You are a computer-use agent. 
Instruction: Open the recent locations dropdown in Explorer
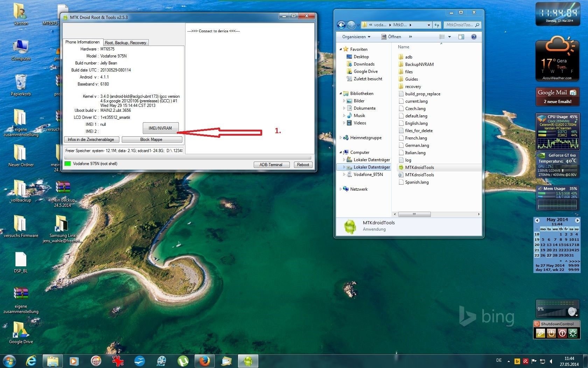[x=358, y=25]
